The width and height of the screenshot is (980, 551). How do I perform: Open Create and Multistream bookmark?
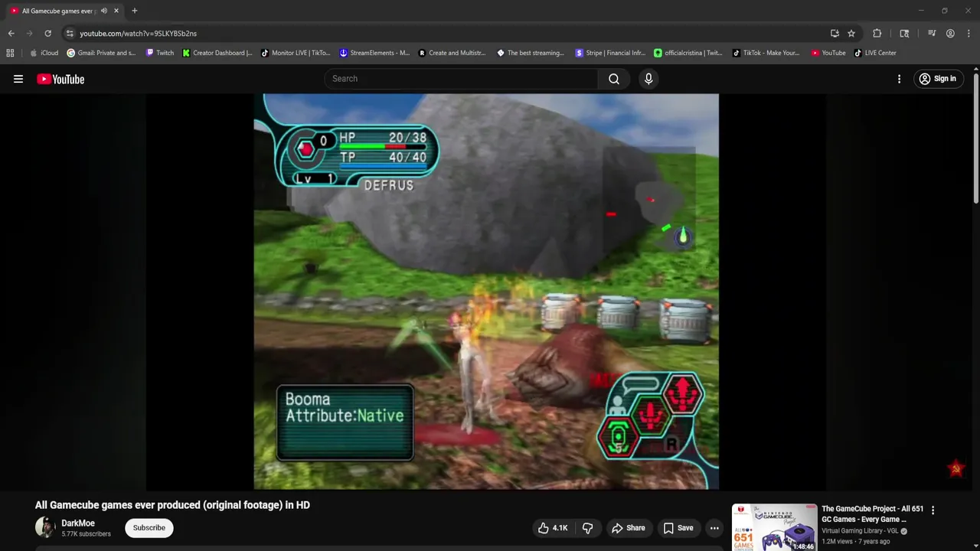tap(452, 53)
